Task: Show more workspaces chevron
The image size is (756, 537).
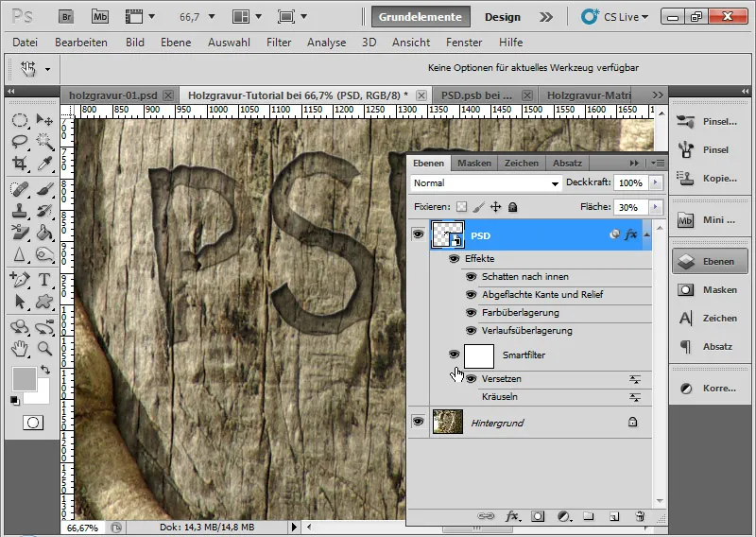Action: click(546, 17)
